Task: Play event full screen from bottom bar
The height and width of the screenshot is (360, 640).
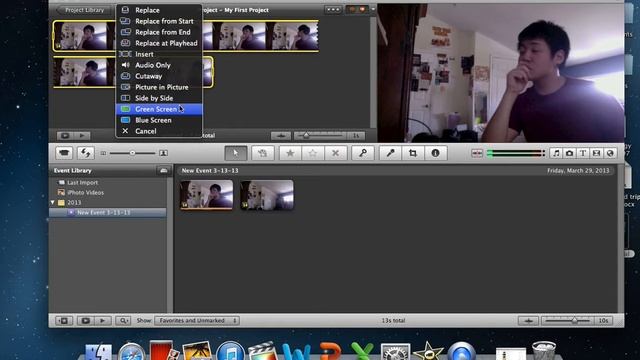Action: [86, 321]
